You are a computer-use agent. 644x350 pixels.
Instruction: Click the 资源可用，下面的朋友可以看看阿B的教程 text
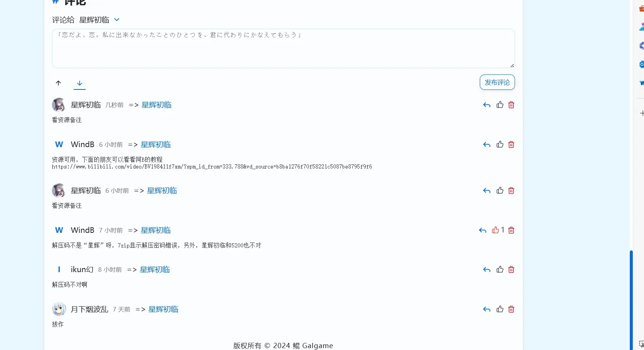click(107, 159)
